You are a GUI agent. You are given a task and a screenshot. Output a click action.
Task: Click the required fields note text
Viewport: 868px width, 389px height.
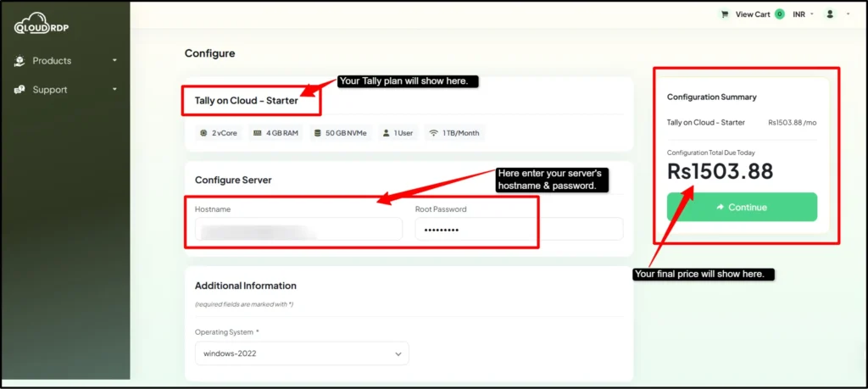(x=244, y=304)
